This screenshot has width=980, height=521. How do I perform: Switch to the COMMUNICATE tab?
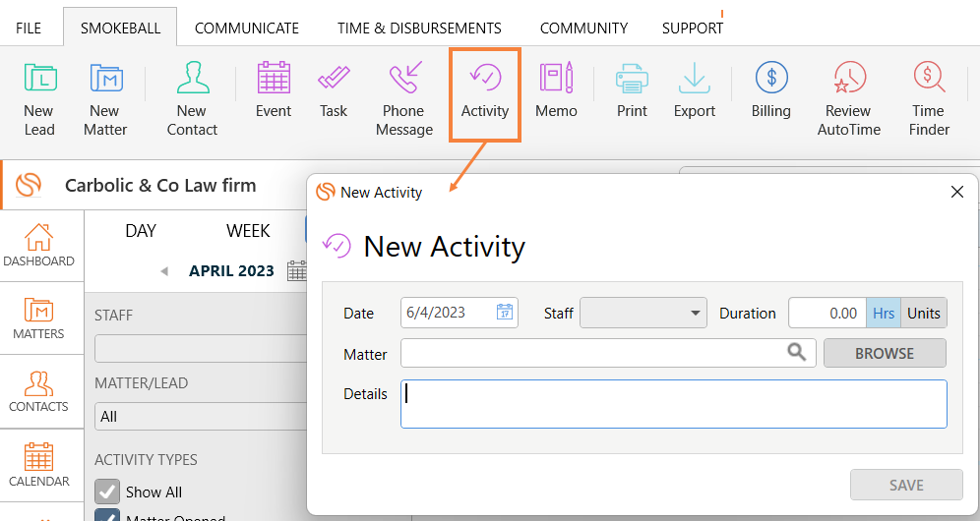[x=247, y=29]
